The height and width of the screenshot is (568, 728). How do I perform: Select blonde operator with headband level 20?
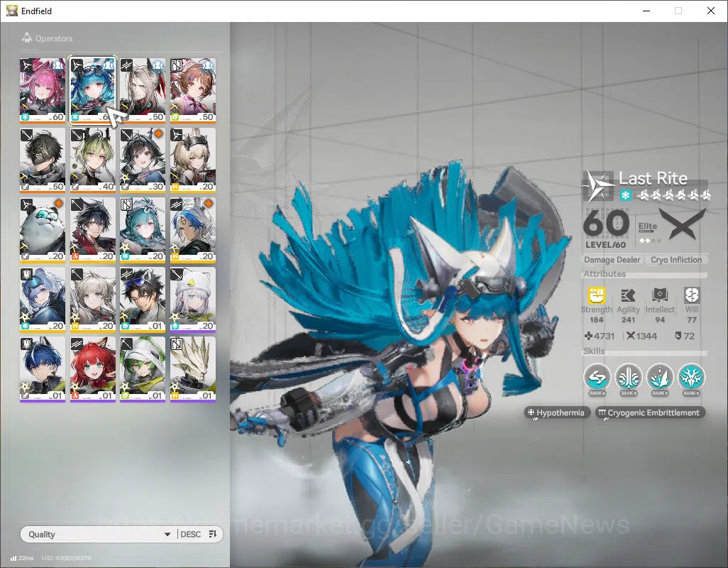click(193, 160)
